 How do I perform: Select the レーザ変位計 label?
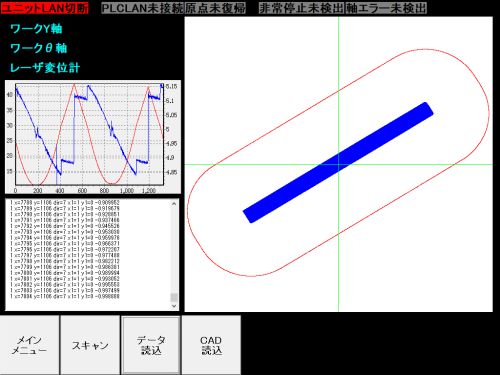(45, 68)
